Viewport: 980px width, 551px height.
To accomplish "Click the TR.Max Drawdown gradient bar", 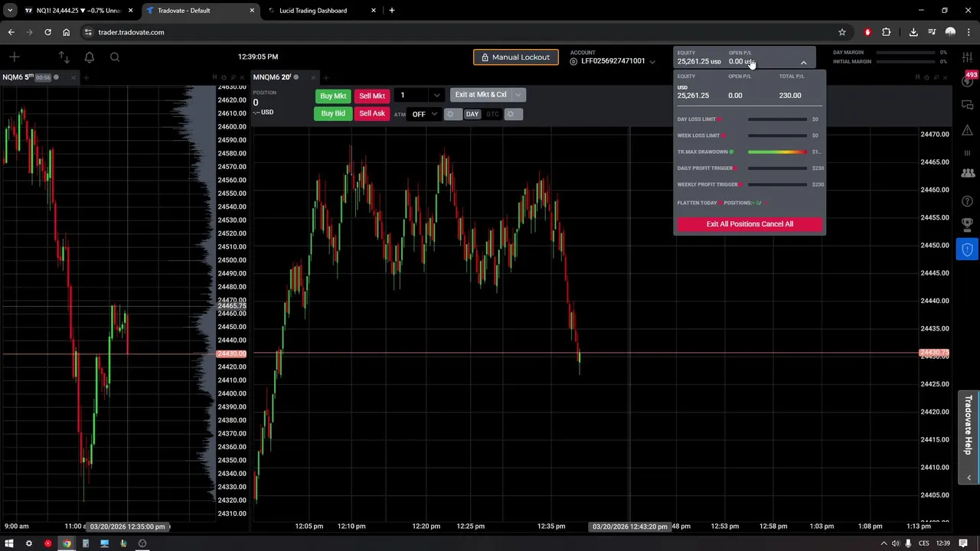I will tap(777, 152).
